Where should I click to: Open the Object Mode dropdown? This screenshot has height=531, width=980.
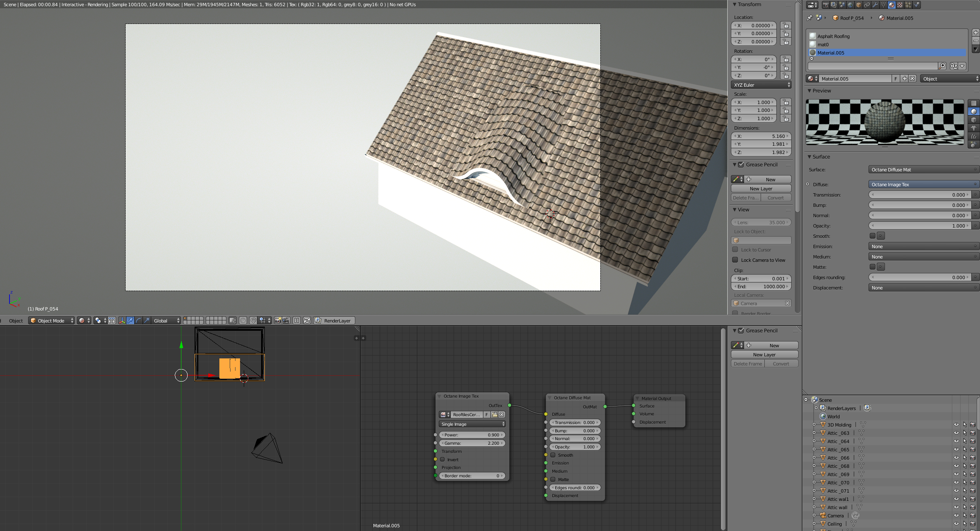(x=51, y=320)
